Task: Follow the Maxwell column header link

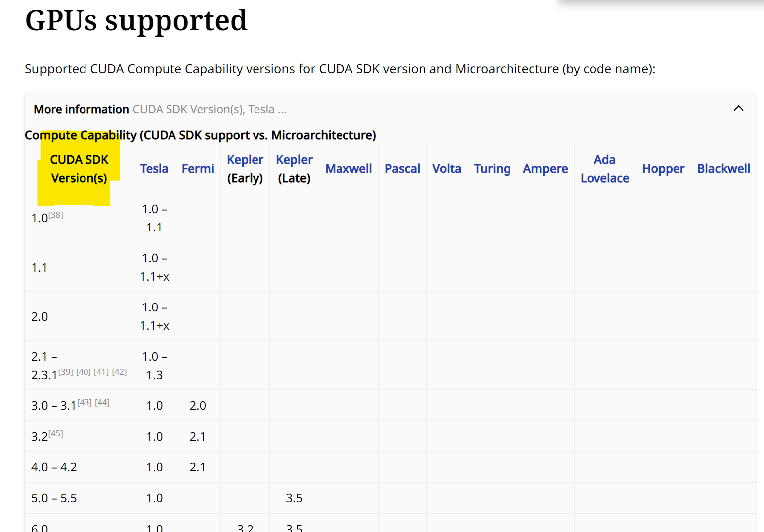Action: [x=348, y=169]
